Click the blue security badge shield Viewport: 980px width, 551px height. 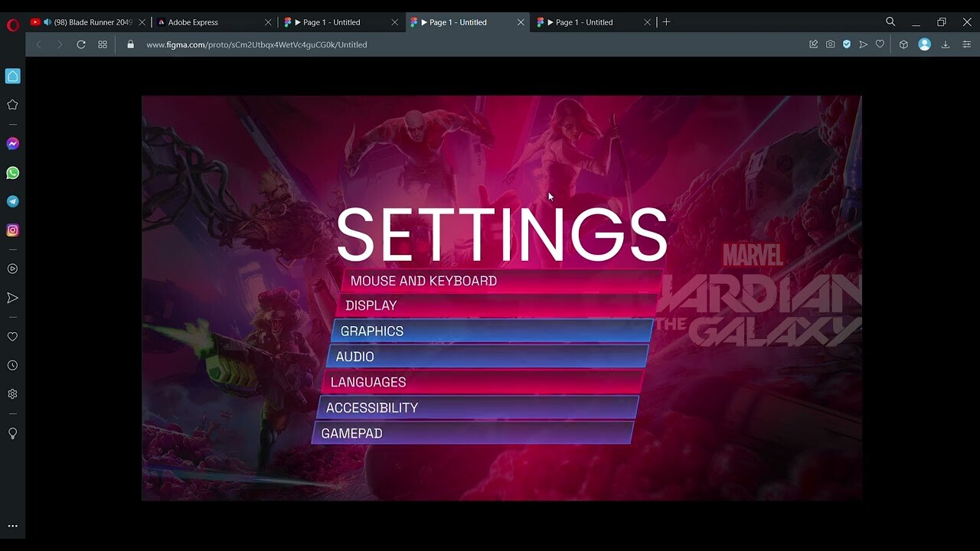846,44
